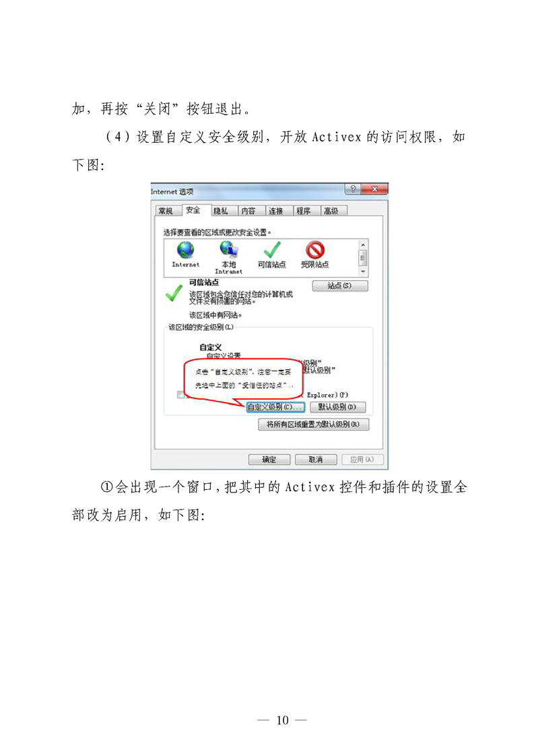Click the 默认级别(D) button
Screen dimensions: 534x756
338,407
